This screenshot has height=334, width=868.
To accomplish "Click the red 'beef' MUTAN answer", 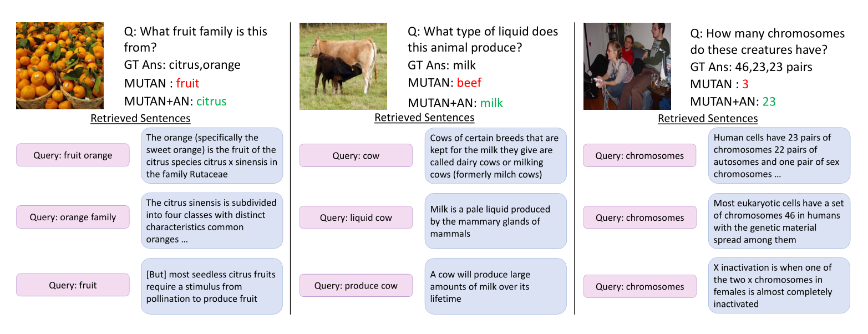I will point(469,83).
